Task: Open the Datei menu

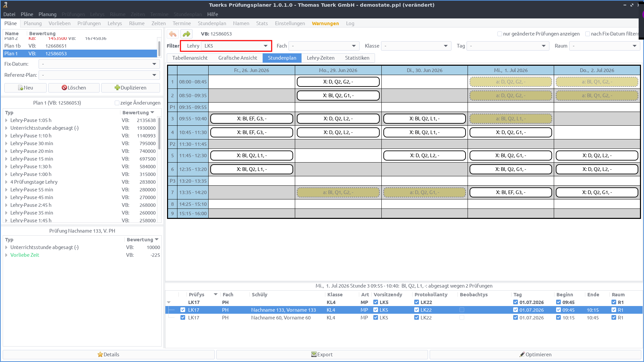Action: point(9,14)
